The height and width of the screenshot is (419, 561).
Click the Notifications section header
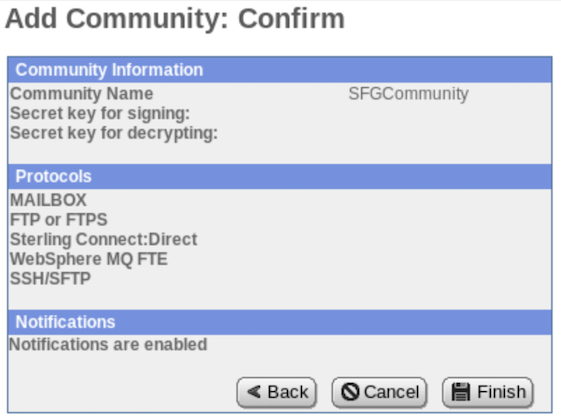(280, 322)
